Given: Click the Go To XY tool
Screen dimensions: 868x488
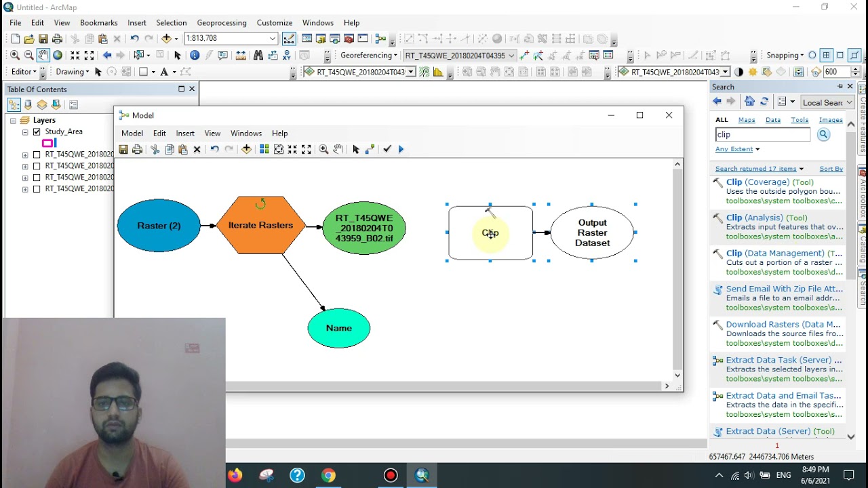Looking at the screenshot, I should 287,55.
